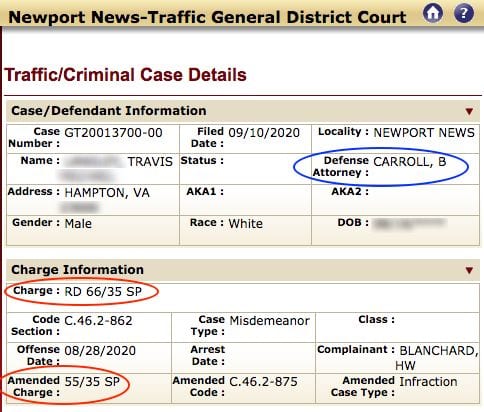Click the locality value NEWPORT NEWS

(424, 133)
